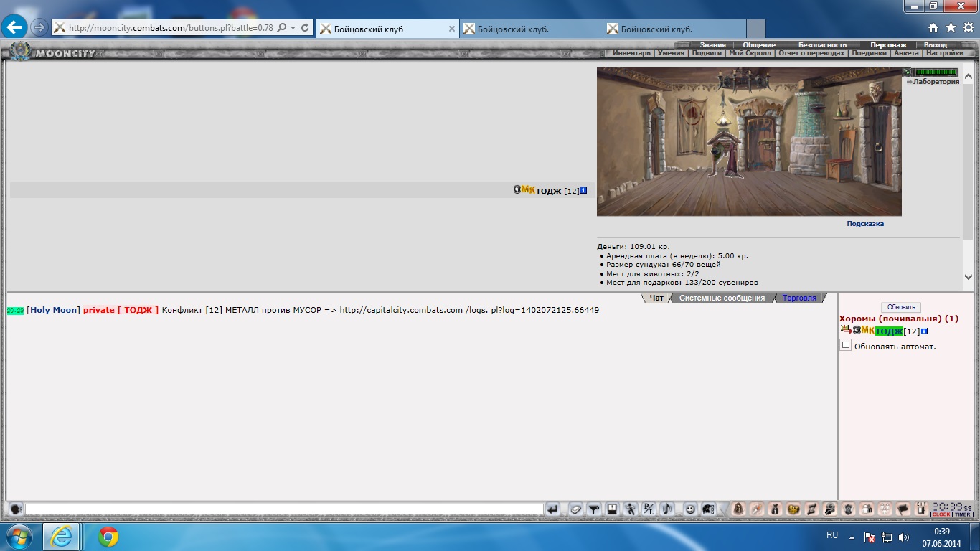
Task: Click the P/L icon in chat bar
Action: coord(648,509)
